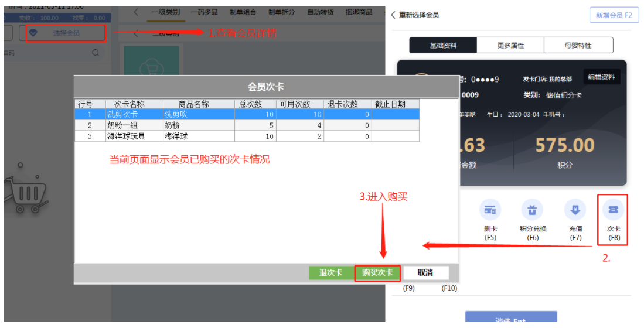Select the 母婴特性 tab
The height and width of the screenshot is (328, 644).
click(x=578, y=45)
